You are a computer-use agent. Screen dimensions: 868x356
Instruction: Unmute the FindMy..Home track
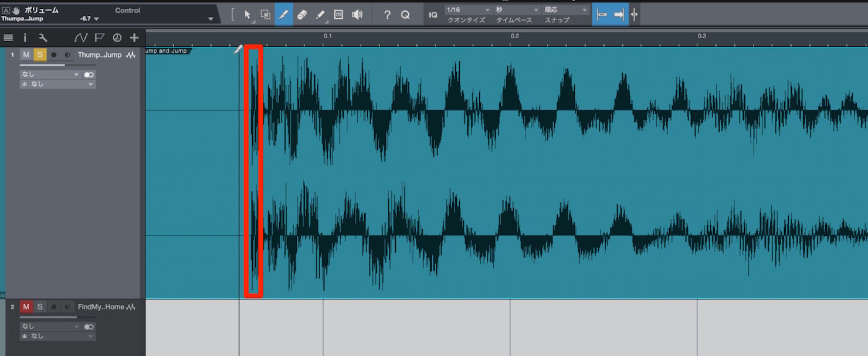pyautogui.click(x=26, y=307)
